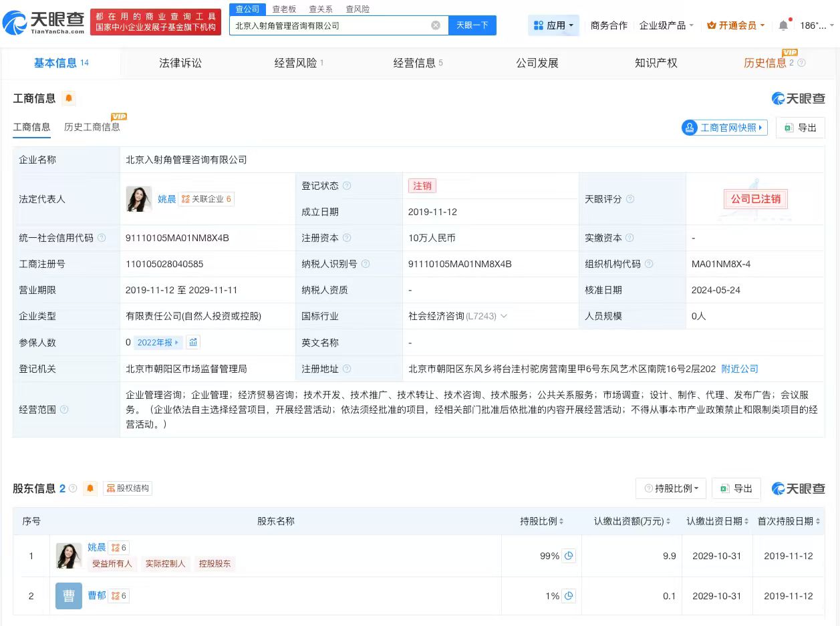
Task: Open the 持股比例 sorting dropdown
Action: [x=670, y=488]
